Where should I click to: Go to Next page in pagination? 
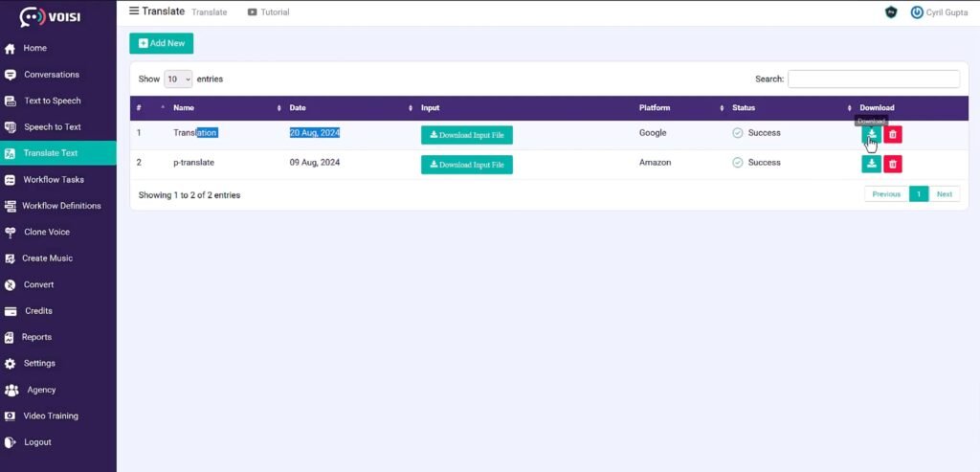[944, 194]
